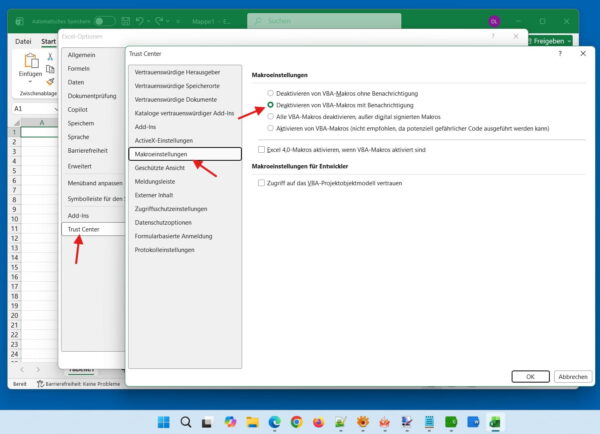Click the Name Box showing A1
Image resolution: width=600 pixels, height=434 pixels.
pos(34,109)
